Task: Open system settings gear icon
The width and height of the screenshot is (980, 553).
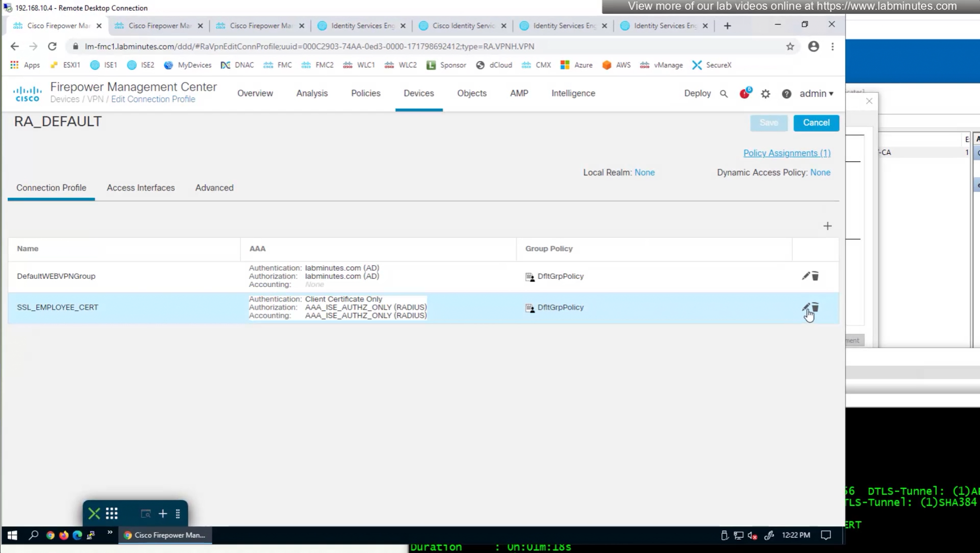Action: (x=765, y=94)
